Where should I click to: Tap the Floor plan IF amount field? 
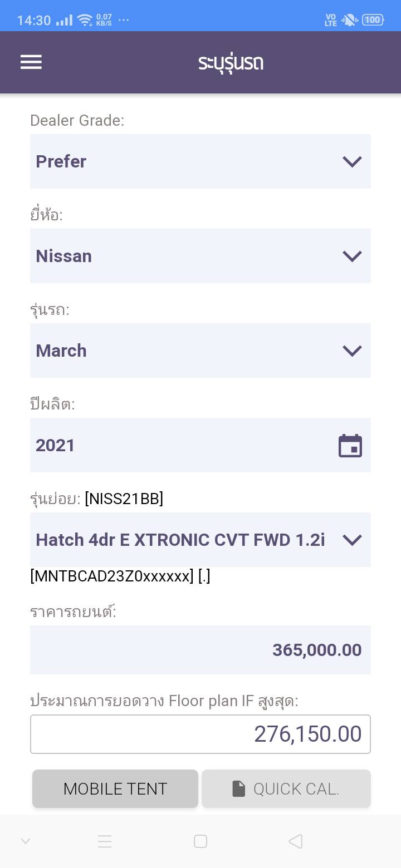200,734
